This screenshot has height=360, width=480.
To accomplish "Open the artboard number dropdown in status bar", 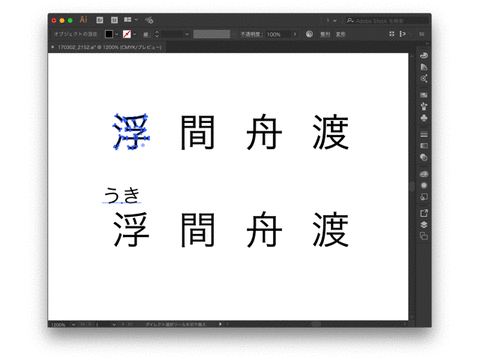I will [114, 324].
